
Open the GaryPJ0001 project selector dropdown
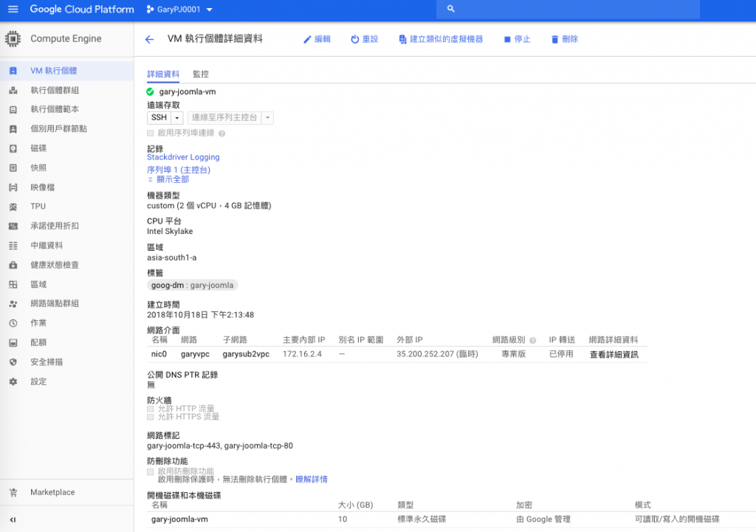tap(179, 9)
